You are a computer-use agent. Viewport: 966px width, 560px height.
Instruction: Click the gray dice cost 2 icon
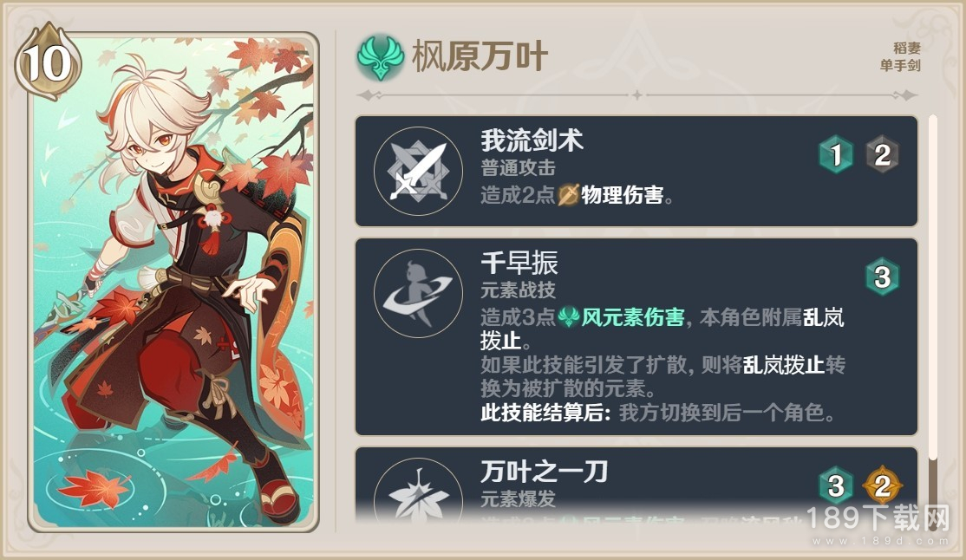point(882,154)
